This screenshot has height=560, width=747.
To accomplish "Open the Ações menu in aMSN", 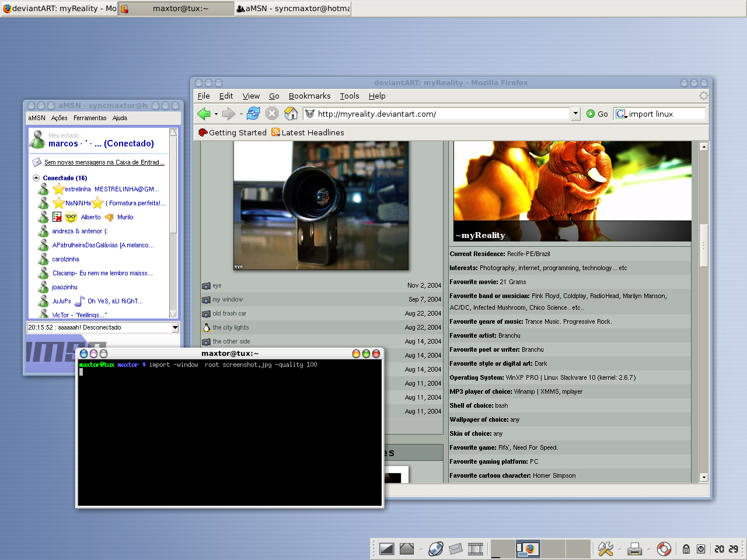I will 59,118.
